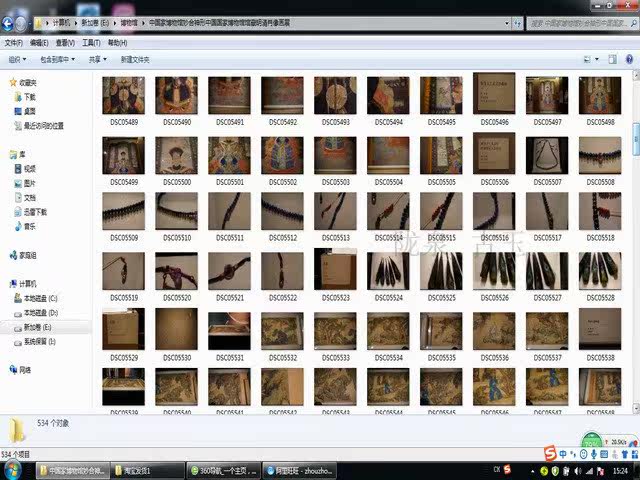Click the blue help question mark icon

629,60
